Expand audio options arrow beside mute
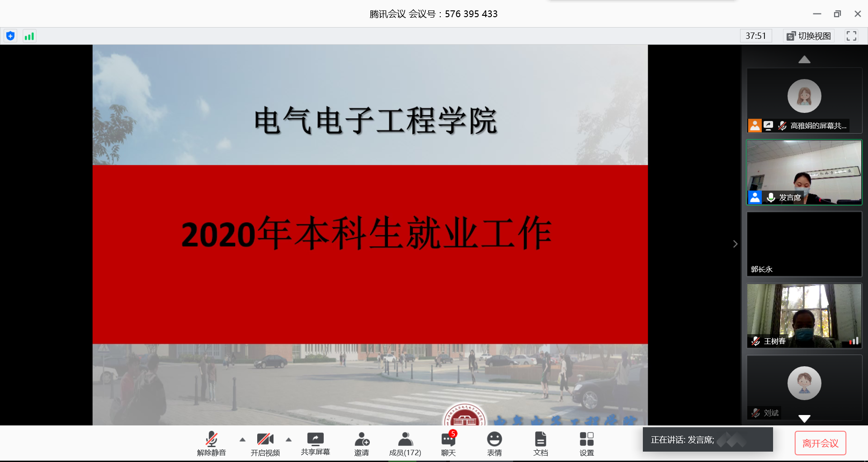 click(243, 439)
